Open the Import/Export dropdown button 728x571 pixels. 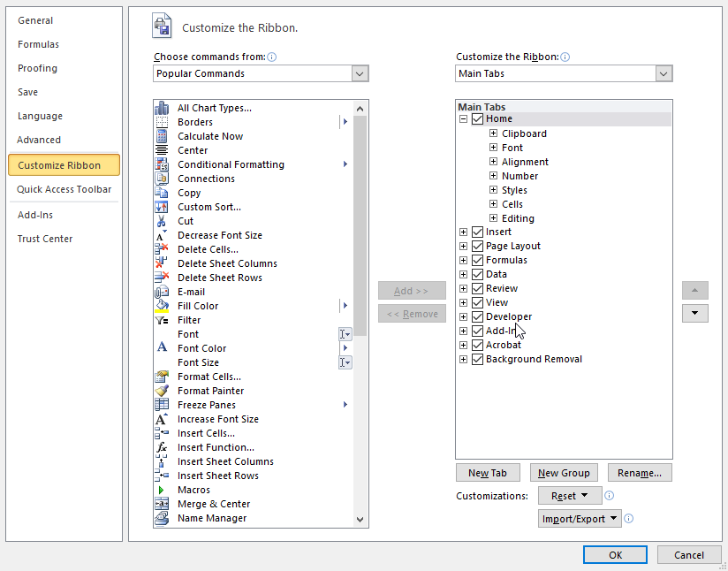(x=580, y=519)
